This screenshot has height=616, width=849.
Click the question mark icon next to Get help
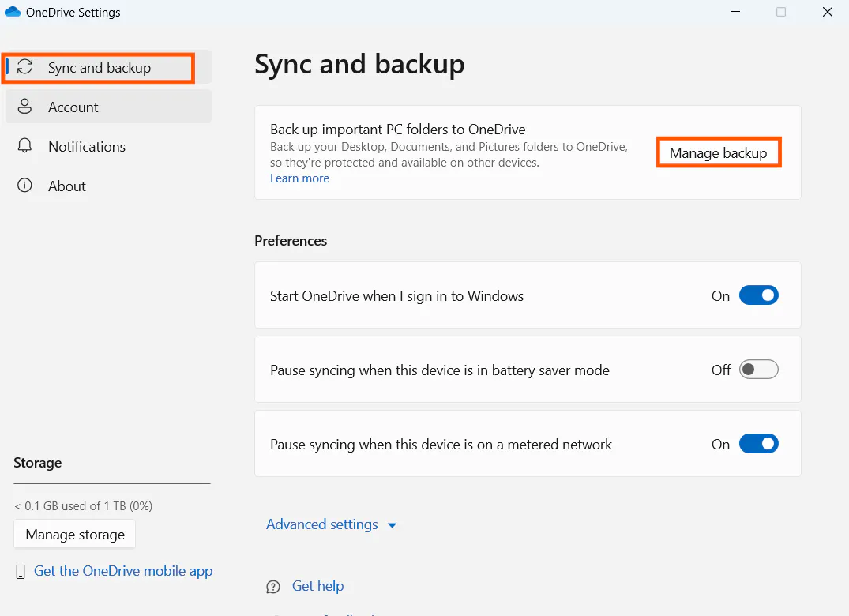coord(272,586)
